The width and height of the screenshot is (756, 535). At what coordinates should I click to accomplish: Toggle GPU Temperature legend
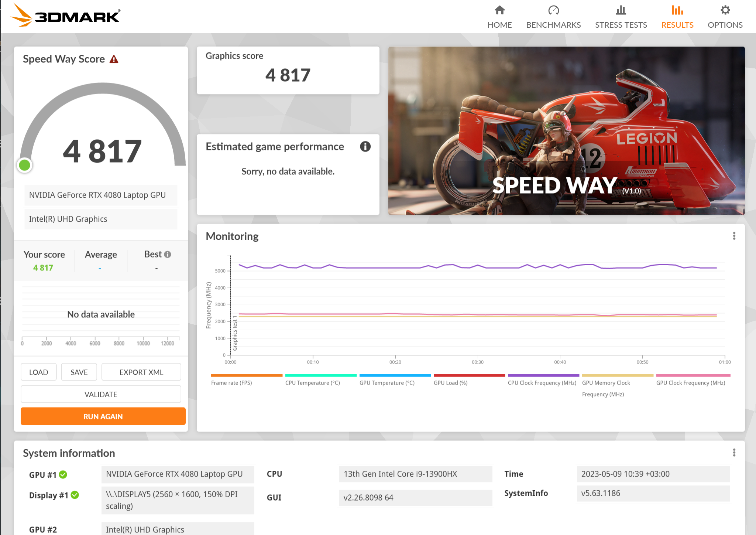(x=395, y=380)
